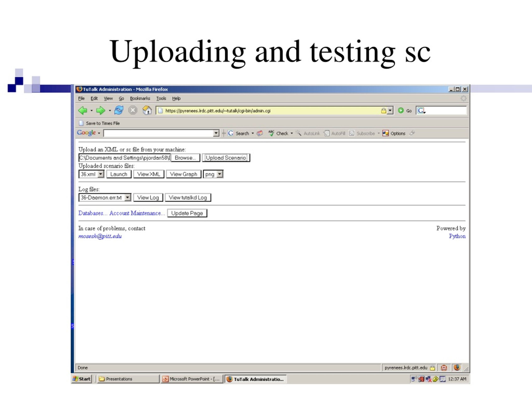Reload the page with the Refresh icon
This screenshot has width=532, height=399.
[119, 110]
